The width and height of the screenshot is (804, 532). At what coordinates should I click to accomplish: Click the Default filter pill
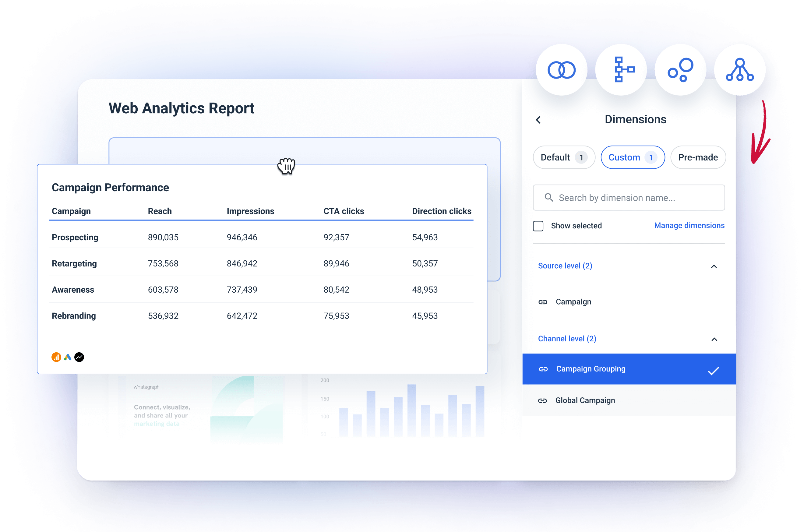[x=563, y=157]
